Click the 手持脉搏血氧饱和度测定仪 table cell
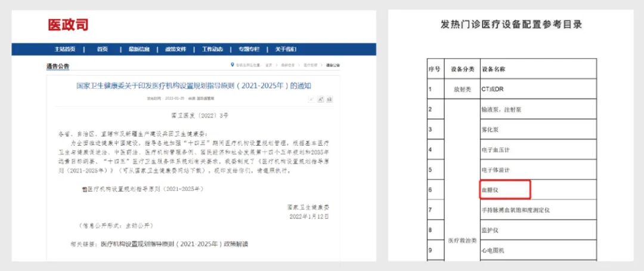The width and height of the screenshot is (644, 271). point(538,210)
